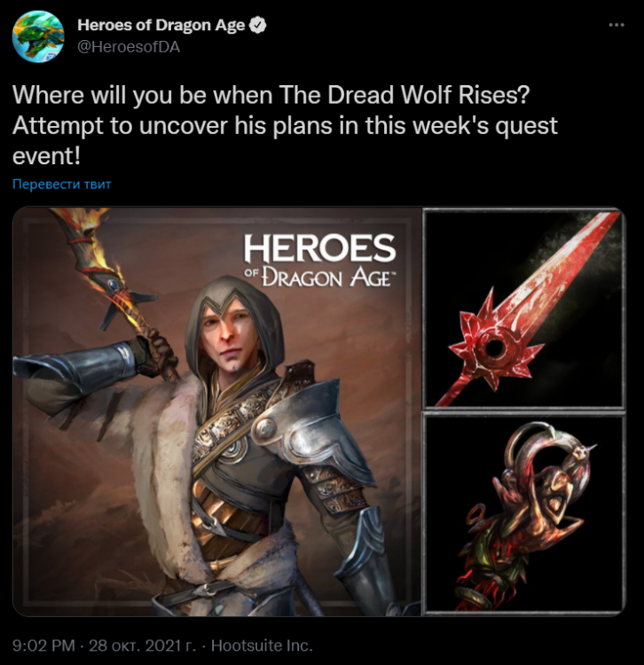The image size is (644, 665).
Task: Open the Hootsuite Inc. source link
Action: pyautogui.click(x=262, y=645)
